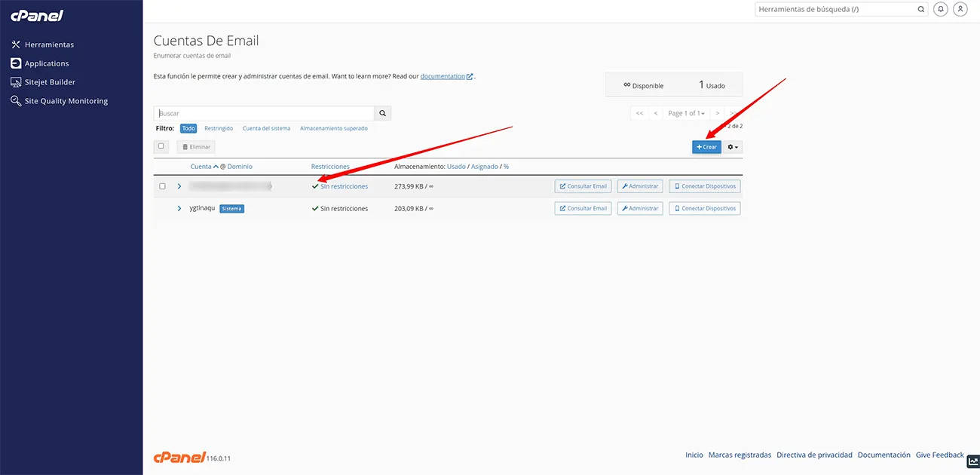Expand the first email account row
This screenshot has height=475, width=980.
pyautogui.click(x=179, y=186)
